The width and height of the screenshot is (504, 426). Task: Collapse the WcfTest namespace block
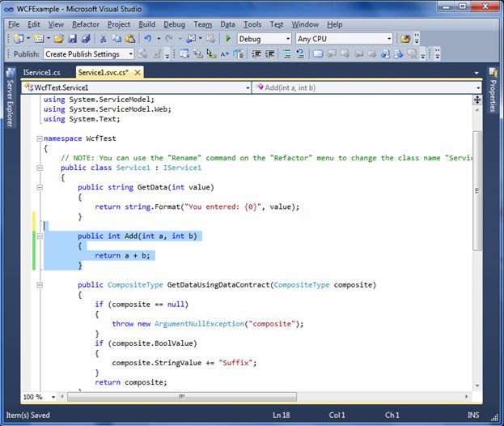coord(40,138)
